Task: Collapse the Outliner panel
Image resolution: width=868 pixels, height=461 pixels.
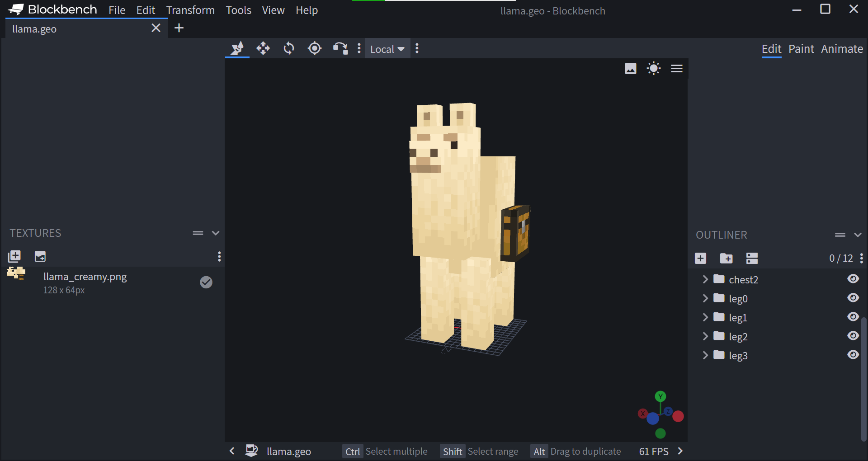Action: click(x=858, y=235)
